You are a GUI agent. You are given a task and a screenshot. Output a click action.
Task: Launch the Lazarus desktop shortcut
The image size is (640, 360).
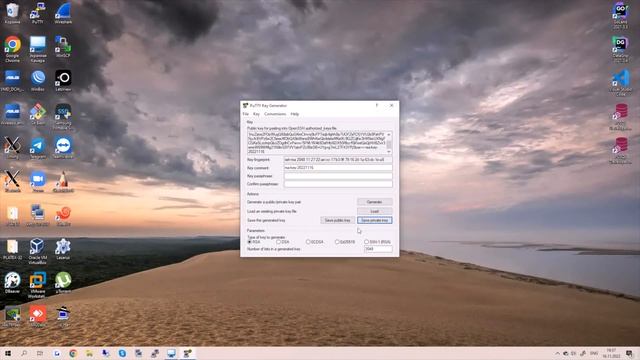63,249
